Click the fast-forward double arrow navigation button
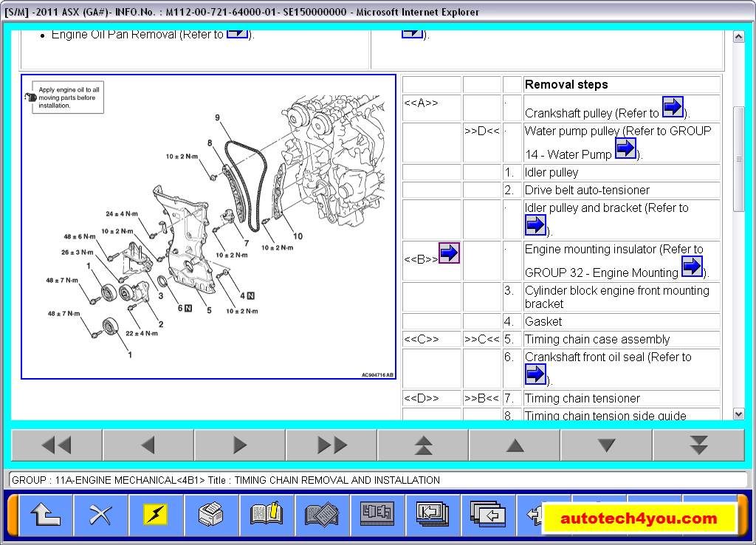Screen dimensions: 756x545 coord(331,445)
